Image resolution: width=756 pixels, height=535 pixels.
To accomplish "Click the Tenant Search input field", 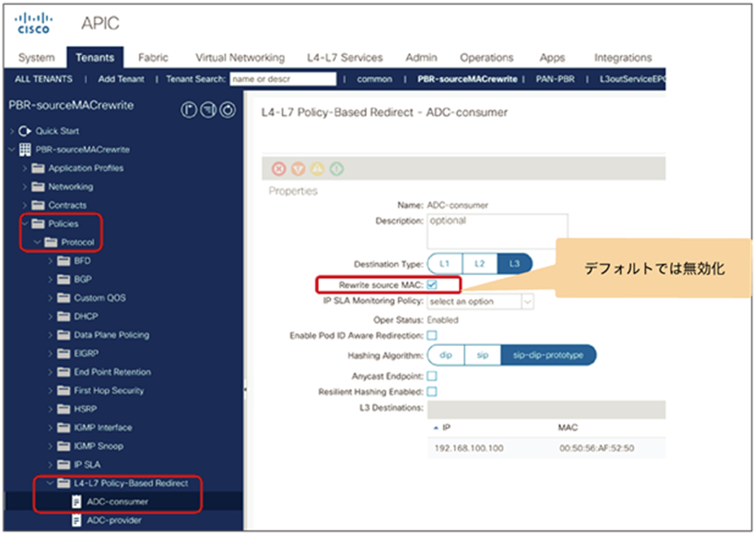I will (x=283, y=79).
